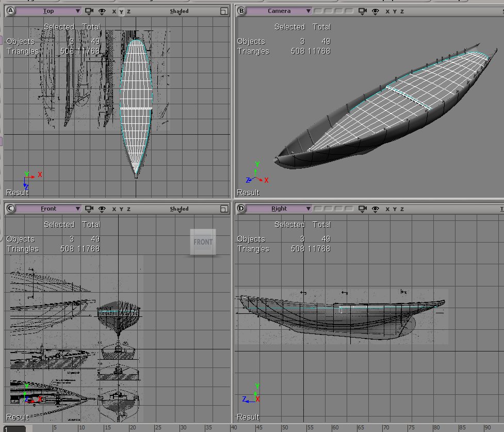Toggle eye visibility icon in Camera viewport
Screen dimensions: 504x432
click(x=376, y=11)
